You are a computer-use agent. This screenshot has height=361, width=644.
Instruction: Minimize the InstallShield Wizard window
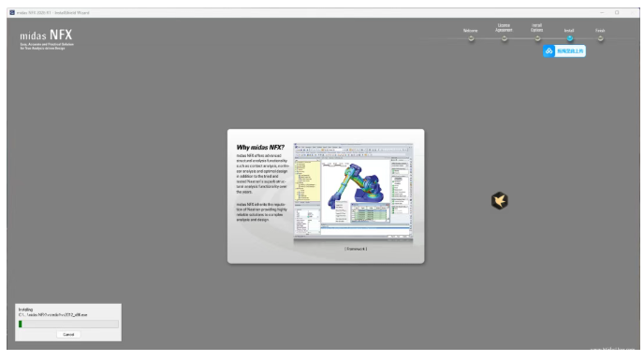(602, 13)
